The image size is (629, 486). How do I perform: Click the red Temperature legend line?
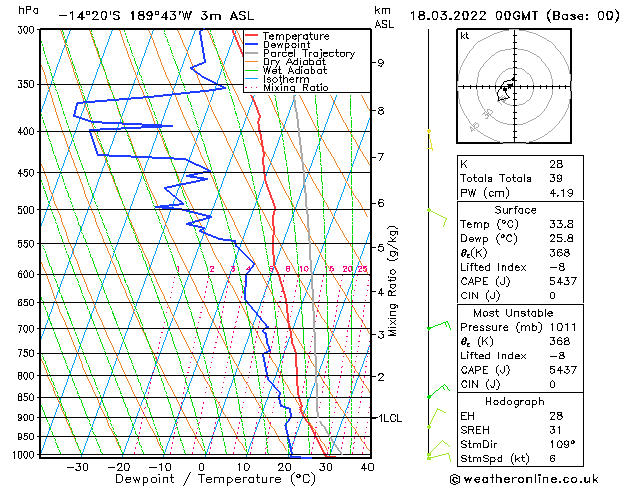click(252, 36)
